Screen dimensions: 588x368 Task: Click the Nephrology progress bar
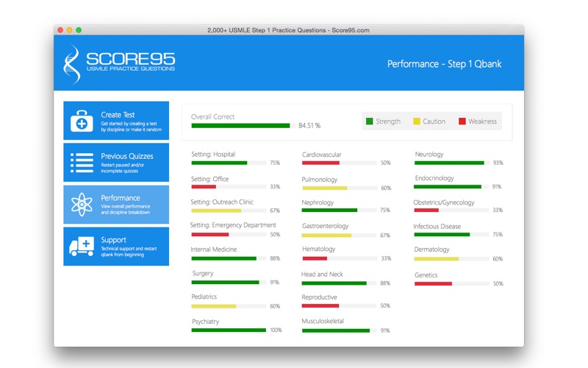click(x=339, y=210)
